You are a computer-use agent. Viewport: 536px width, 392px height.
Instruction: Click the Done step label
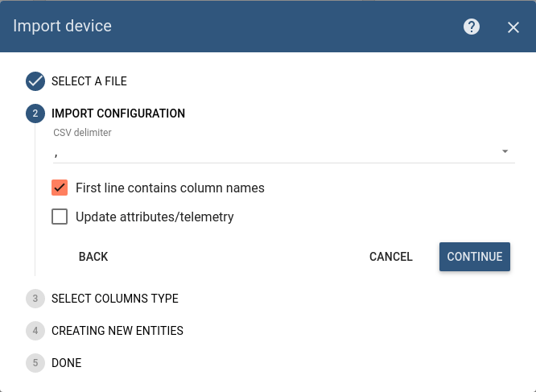(x=66, y=362)
